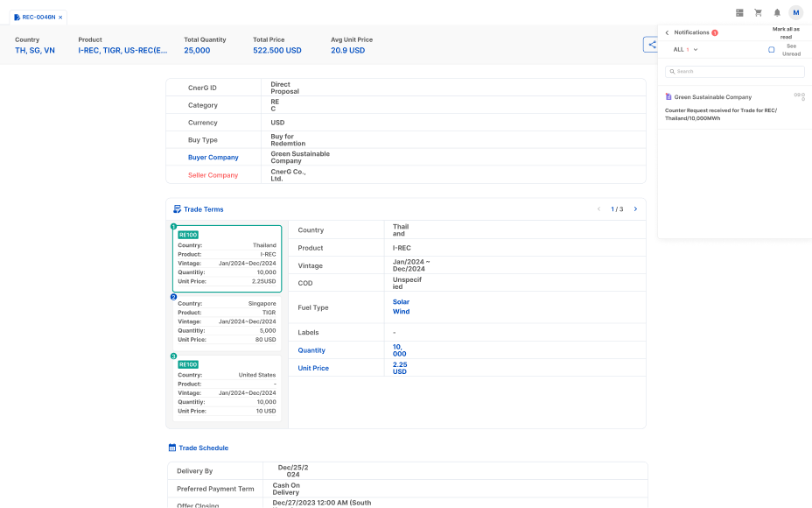Go back using Notifications panel arrow
Screen dimensions: 812x508
[x=667, y=33]
